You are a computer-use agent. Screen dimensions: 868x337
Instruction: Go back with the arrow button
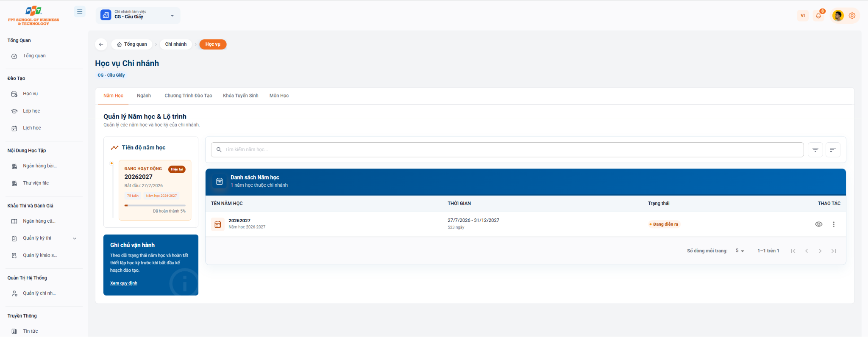coord(101,44)
